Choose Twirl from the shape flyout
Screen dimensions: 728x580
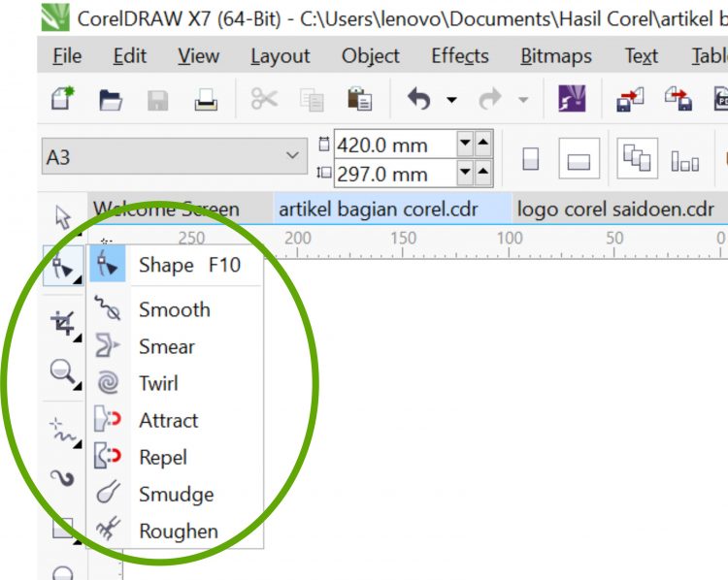175,383
